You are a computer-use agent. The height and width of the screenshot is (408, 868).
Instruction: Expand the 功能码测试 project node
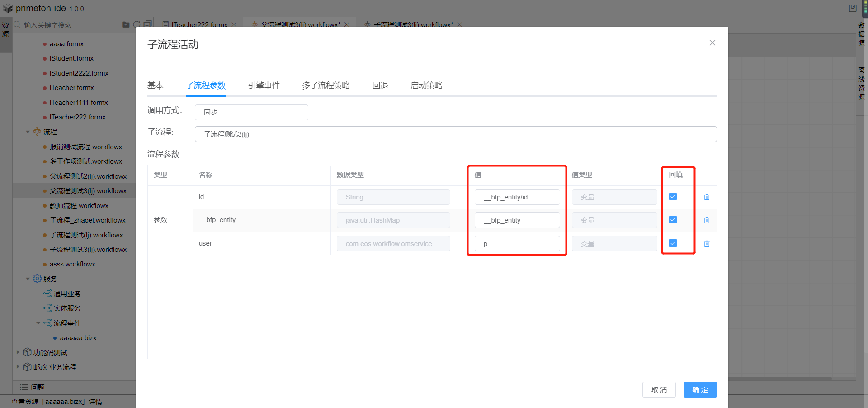point(18,352)
